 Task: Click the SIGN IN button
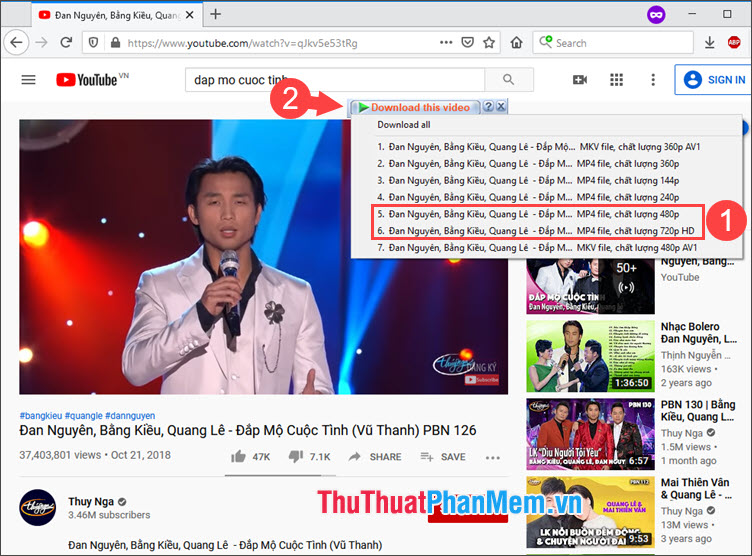(x=714, y=80)
